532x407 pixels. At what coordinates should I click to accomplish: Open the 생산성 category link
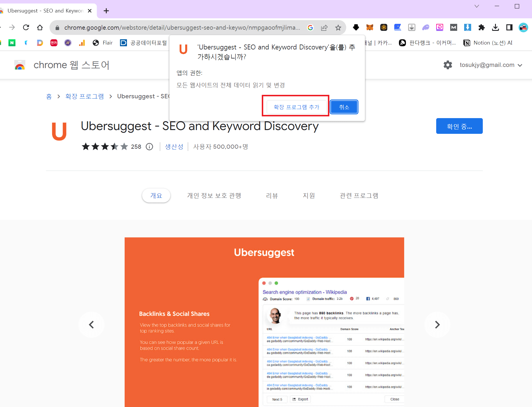point(174,147)
